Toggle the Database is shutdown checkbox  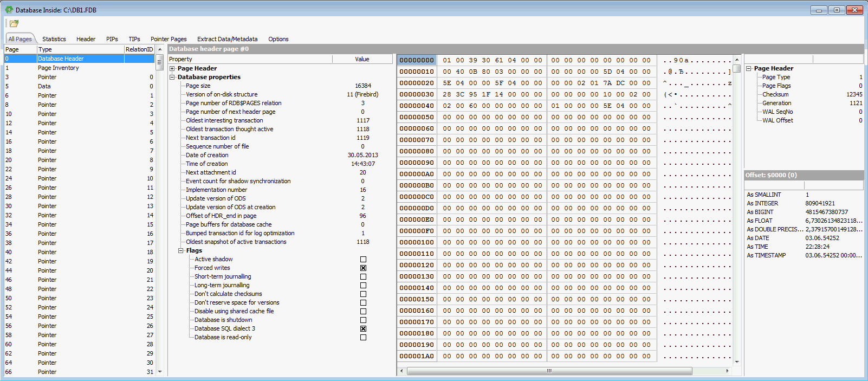[x=363, y=320]
